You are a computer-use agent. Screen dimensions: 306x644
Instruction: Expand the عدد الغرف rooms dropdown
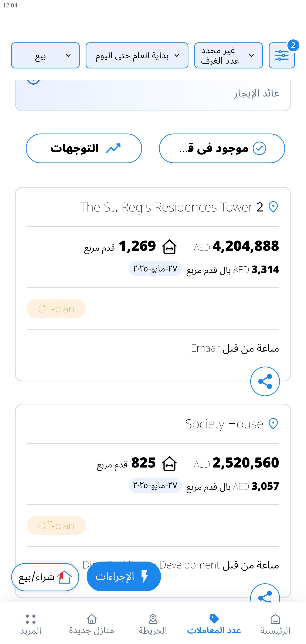coord(228,55)
